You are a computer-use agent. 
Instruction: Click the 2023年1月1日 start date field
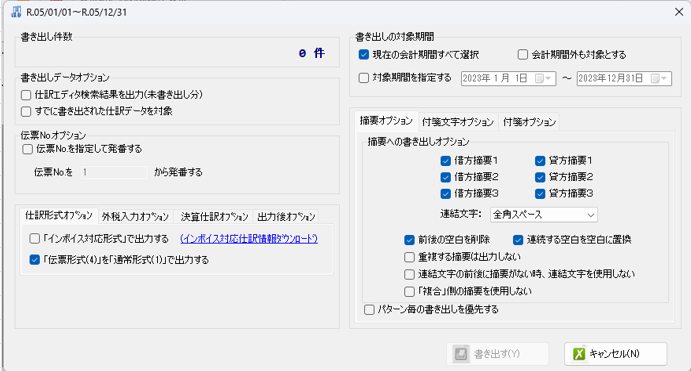point(509,78)
